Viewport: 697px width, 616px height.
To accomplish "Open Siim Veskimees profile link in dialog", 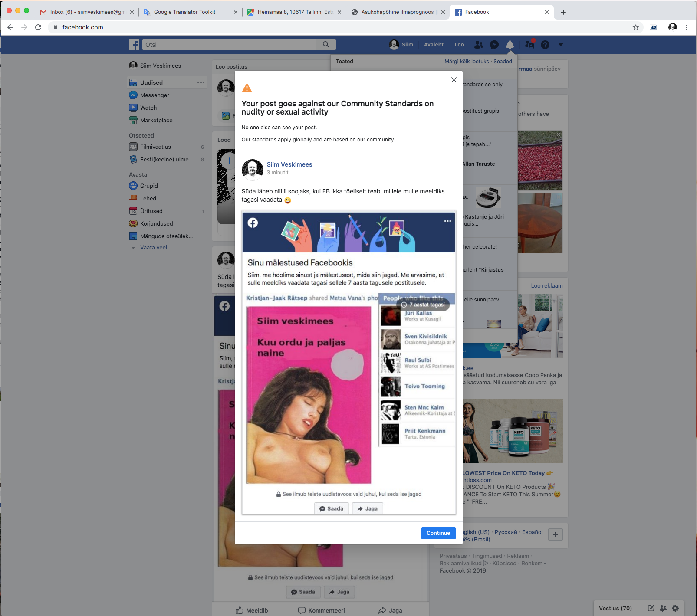I will (x=289, y=164).
